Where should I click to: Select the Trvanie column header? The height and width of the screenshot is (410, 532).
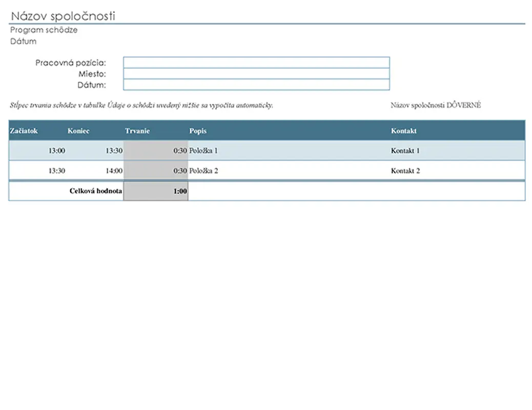[137, 131]
